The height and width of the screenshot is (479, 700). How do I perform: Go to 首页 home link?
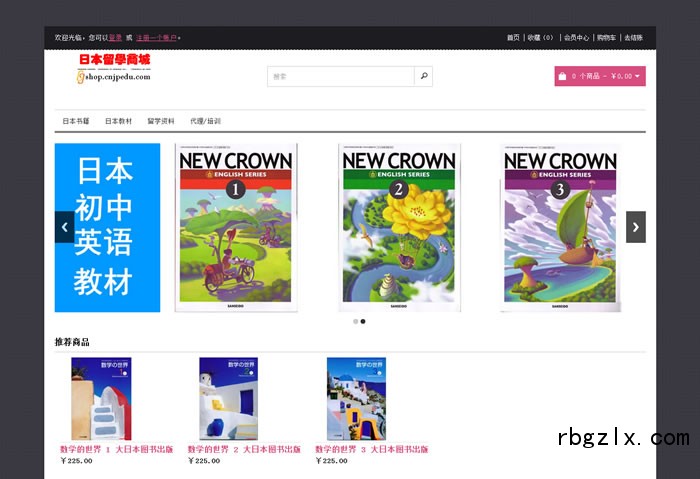pos(513,37)
